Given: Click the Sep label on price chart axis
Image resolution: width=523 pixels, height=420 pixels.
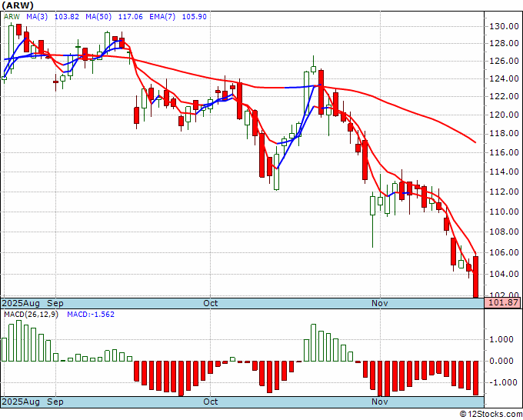Looking at the screenshot, I should pos(55,303).
